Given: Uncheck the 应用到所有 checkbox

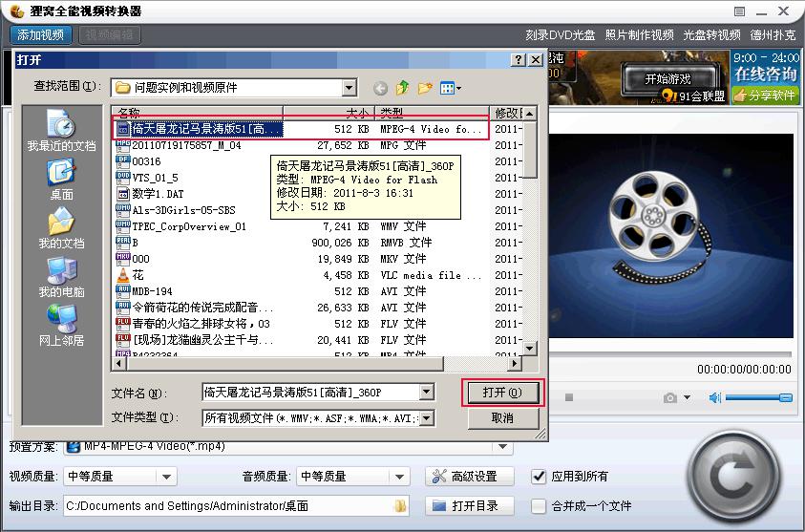Looking at the screenshot, I should pyautogui.click(x=540, y=476).
